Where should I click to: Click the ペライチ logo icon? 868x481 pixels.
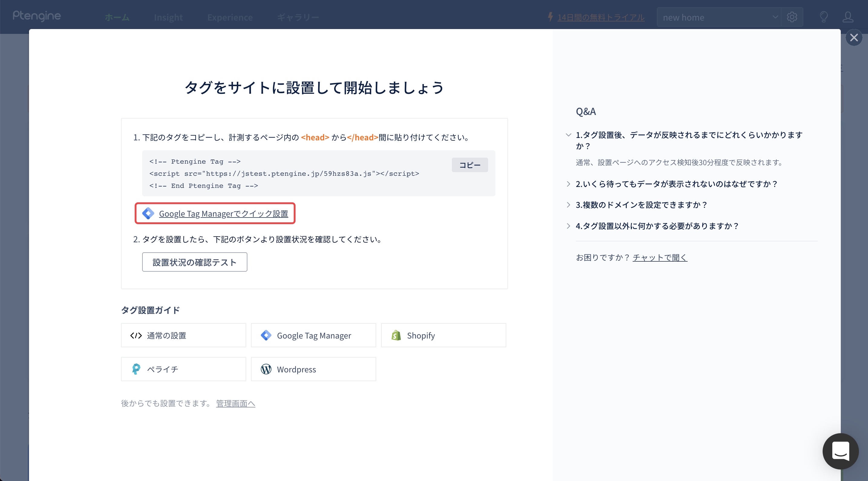pyautogui.click(x=136, y=369)
